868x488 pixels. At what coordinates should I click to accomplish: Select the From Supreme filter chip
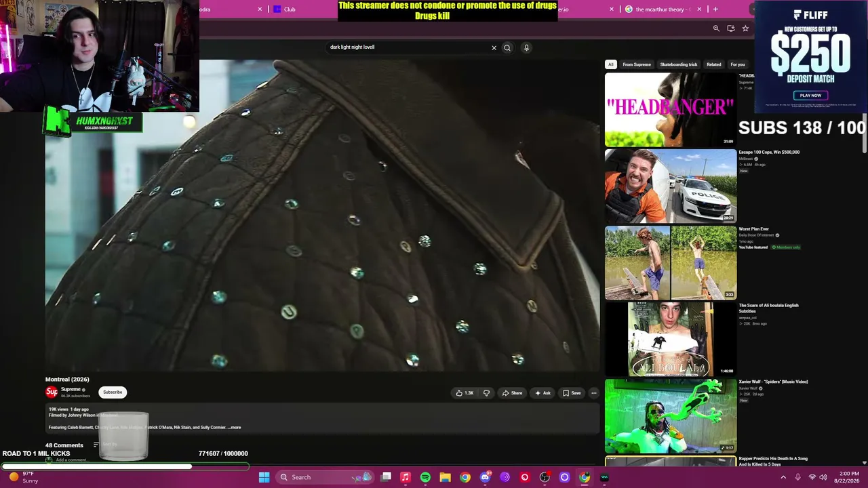tap(637, 64)
